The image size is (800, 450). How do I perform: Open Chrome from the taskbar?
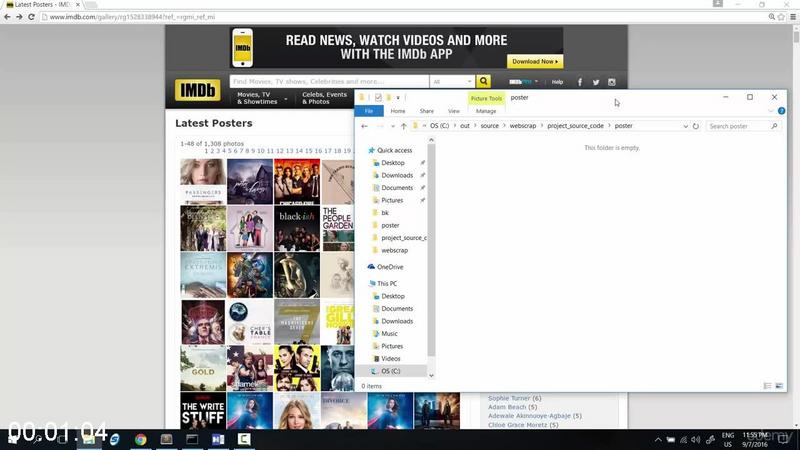tap(140, 439)
